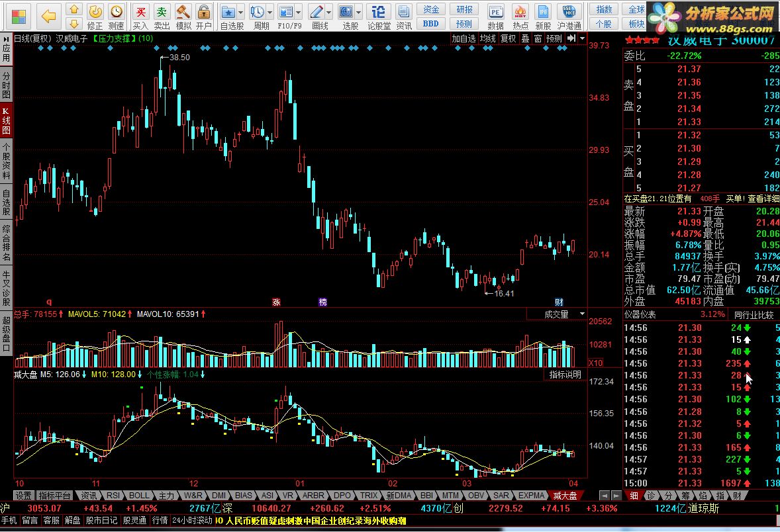
Task: Expand the 画线 drawing dropdown arrow
Action: click(x=329, y=12)
